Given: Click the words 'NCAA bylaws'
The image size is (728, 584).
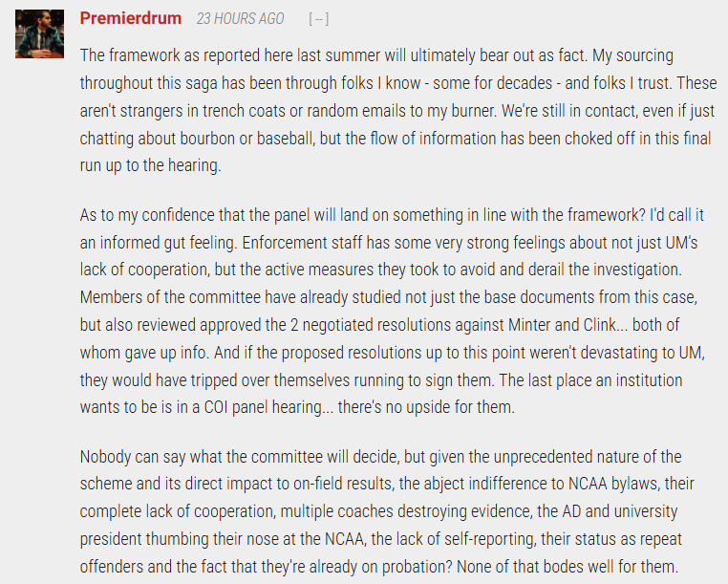Looking at the screenshot, I should tap(612, 484).
